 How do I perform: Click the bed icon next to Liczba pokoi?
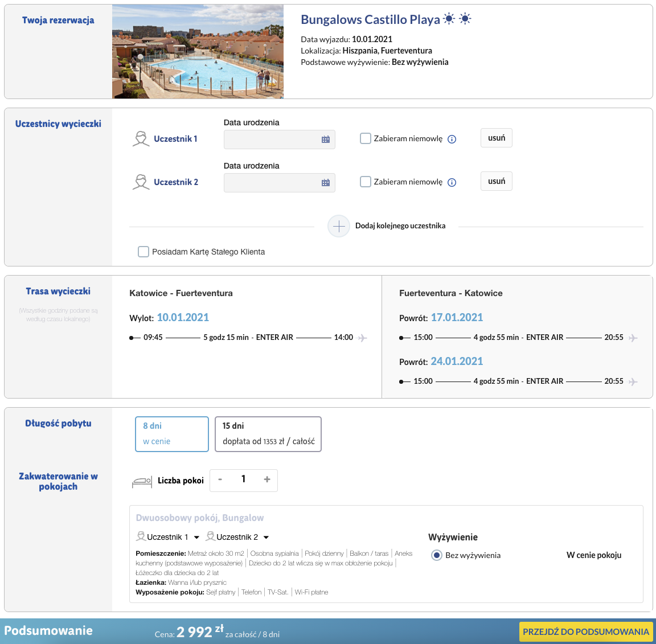142,482
